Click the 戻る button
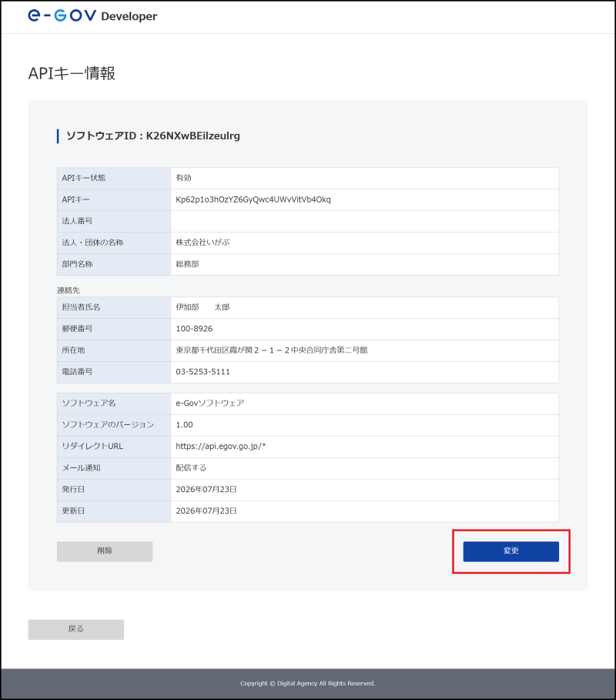 click(x=76, y=629)
